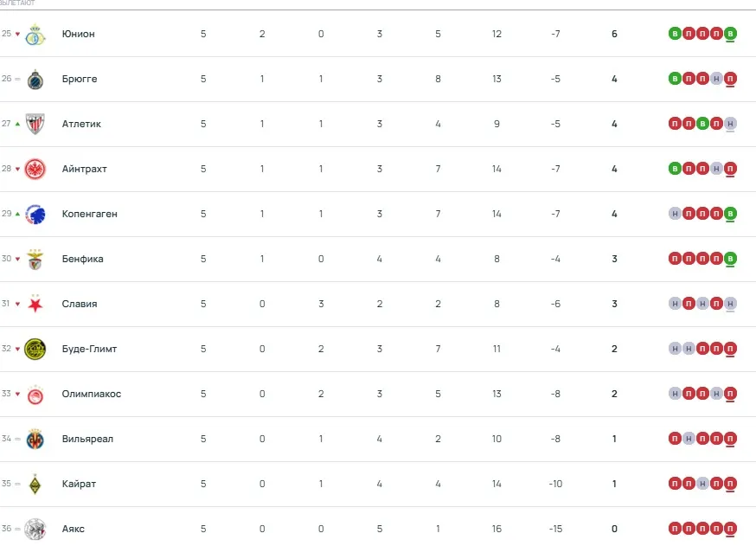Open the Athletic club crest
Image resolution: width=756 pixels, height=546 pixels.
click(x=35, y=125)
